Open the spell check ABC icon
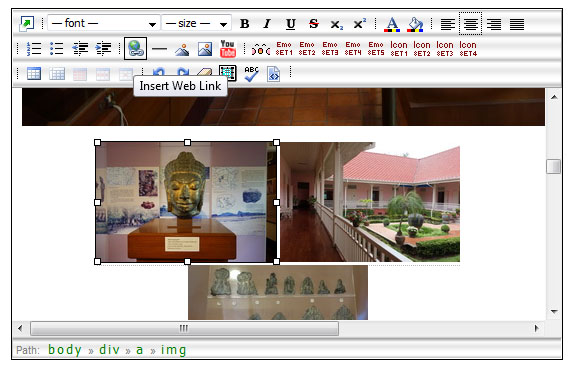This screenshot has height=366, width=573. click(x=251, y=74)
